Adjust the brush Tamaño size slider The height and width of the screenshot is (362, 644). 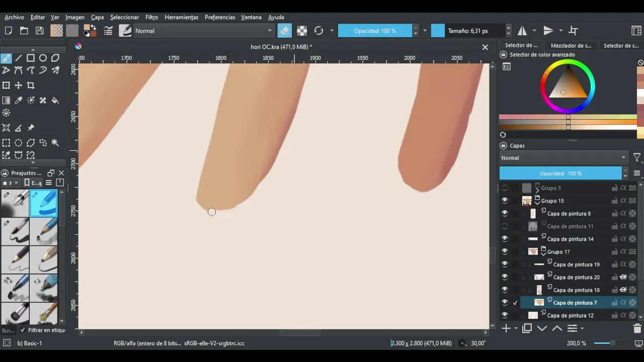point(468,31)
